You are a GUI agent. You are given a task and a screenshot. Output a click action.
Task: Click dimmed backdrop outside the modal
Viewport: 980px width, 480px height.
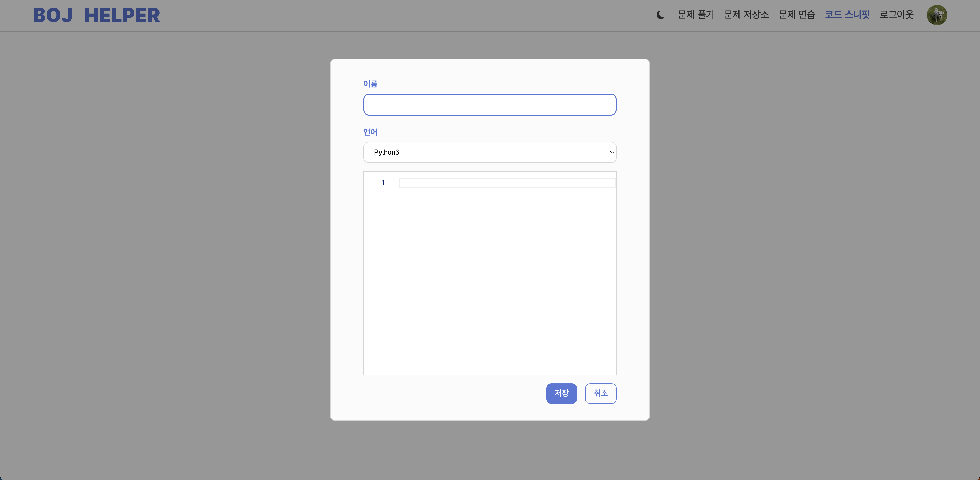(x=164, y=247)
